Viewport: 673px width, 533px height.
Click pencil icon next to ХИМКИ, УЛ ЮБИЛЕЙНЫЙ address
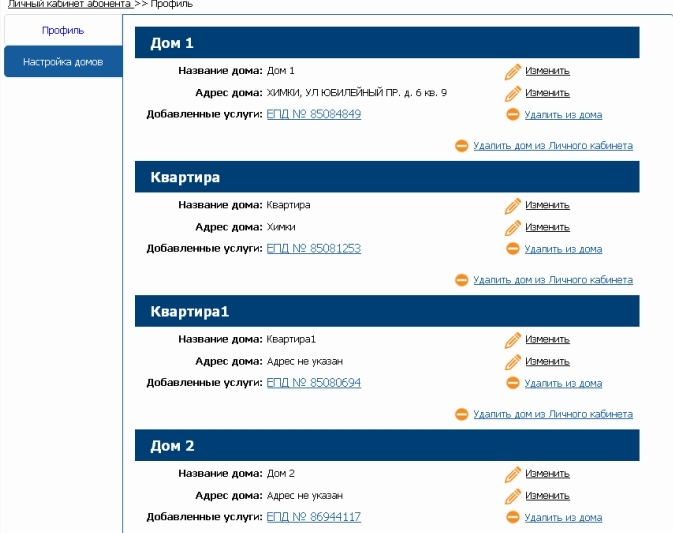(x=512, y=94)
